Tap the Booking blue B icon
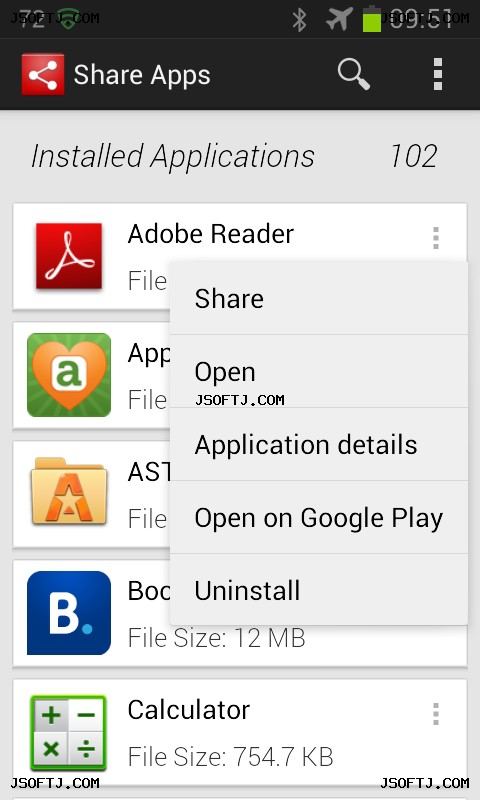 69,613
